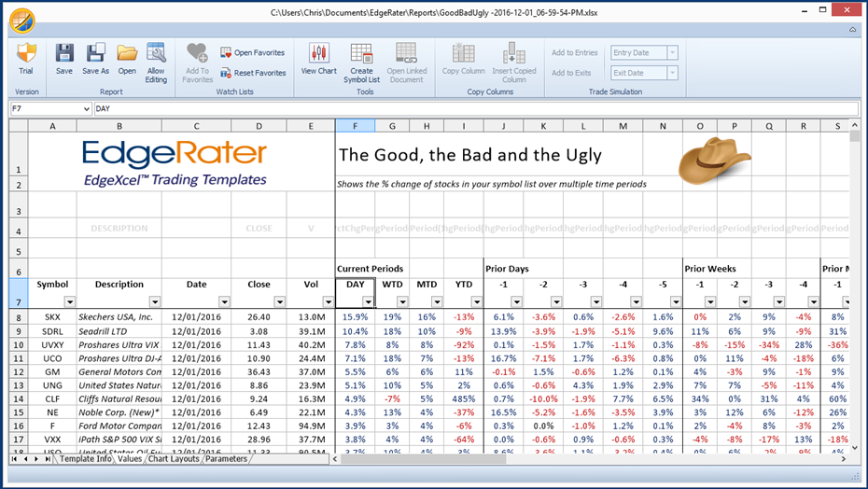Go to first sheet tab arrow
868x489 pixels.
tap(14, 459)
